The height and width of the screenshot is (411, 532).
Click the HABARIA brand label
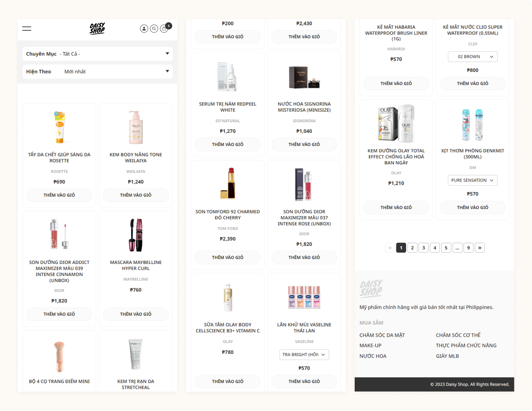(396, 49)
